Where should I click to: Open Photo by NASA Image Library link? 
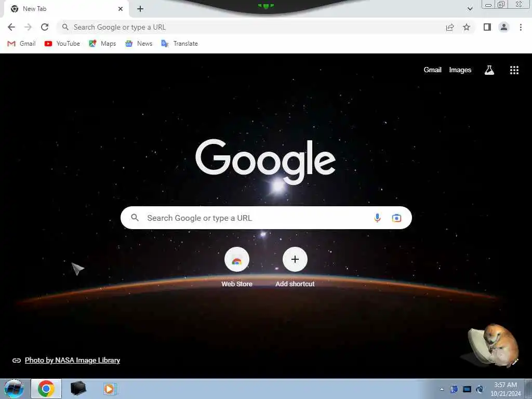pyautogui.click(x=72, y=361)
